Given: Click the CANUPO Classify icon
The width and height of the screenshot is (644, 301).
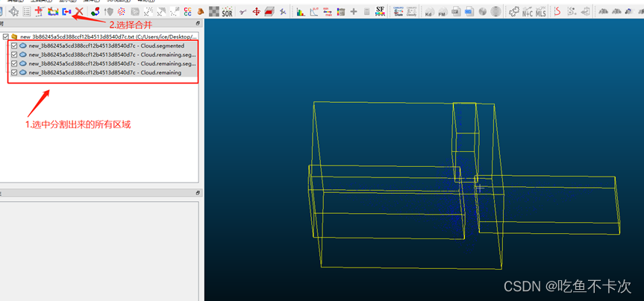Looking at the screenshot, I should tap(411, 12).
